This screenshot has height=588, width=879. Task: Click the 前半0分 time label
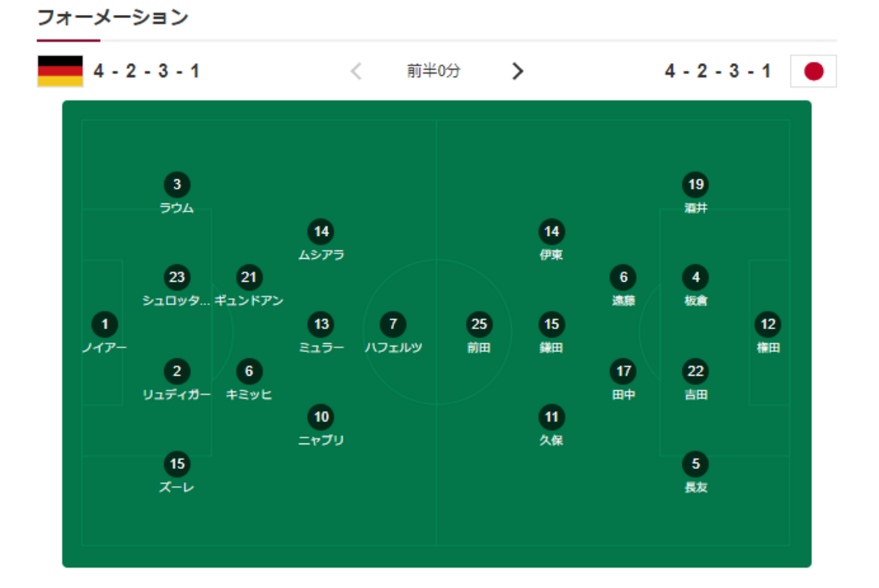pos(433,71)
